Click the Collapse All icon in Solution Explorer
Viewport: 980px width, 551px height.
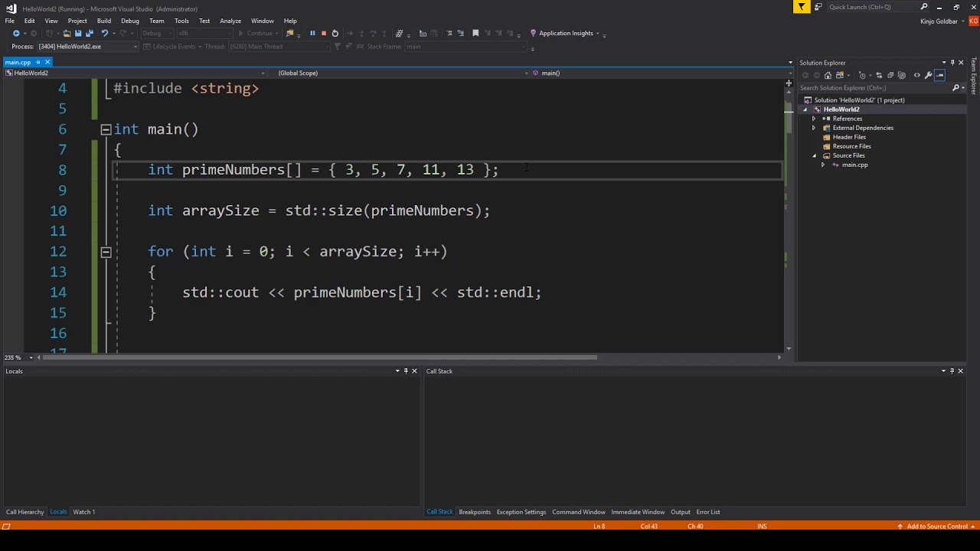[890, 75]
